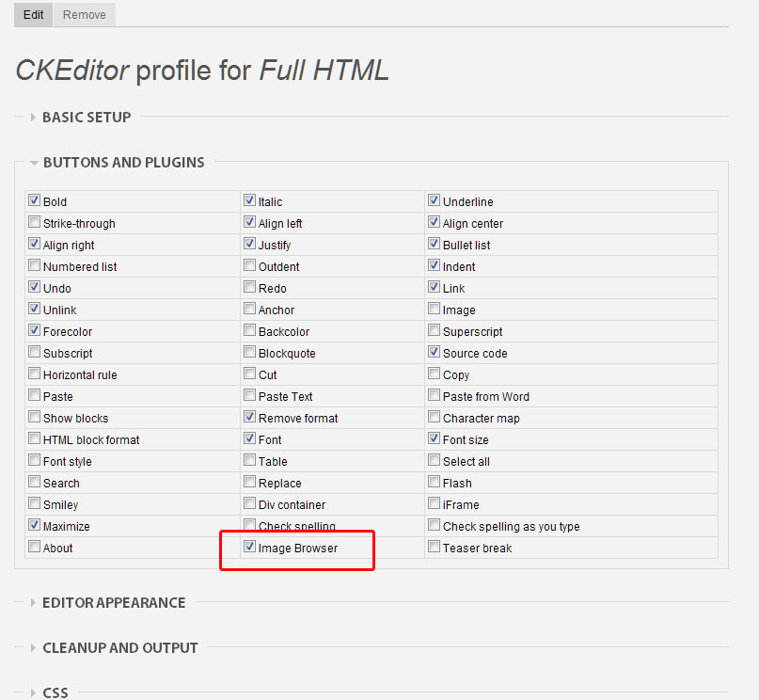Enable the Smiley checkbox
The width and height of the screenshot is (759, 700).
tap(35, 503)
